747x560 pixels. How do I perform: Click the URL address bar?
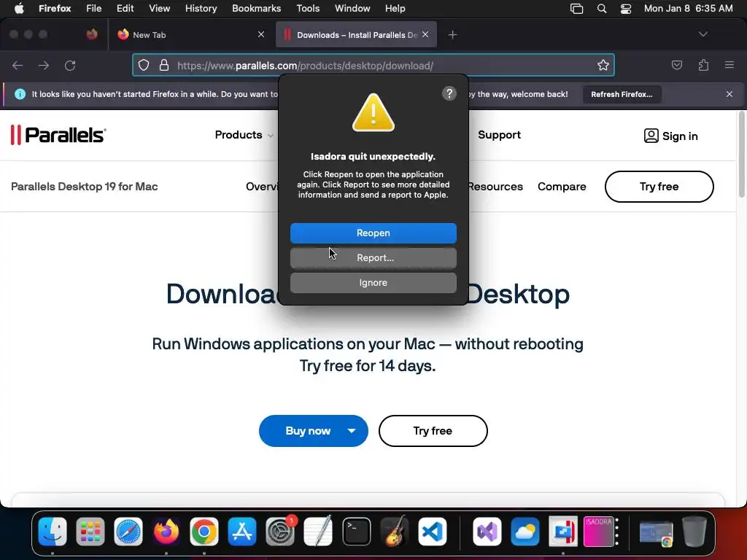click(x=373, y=65)
